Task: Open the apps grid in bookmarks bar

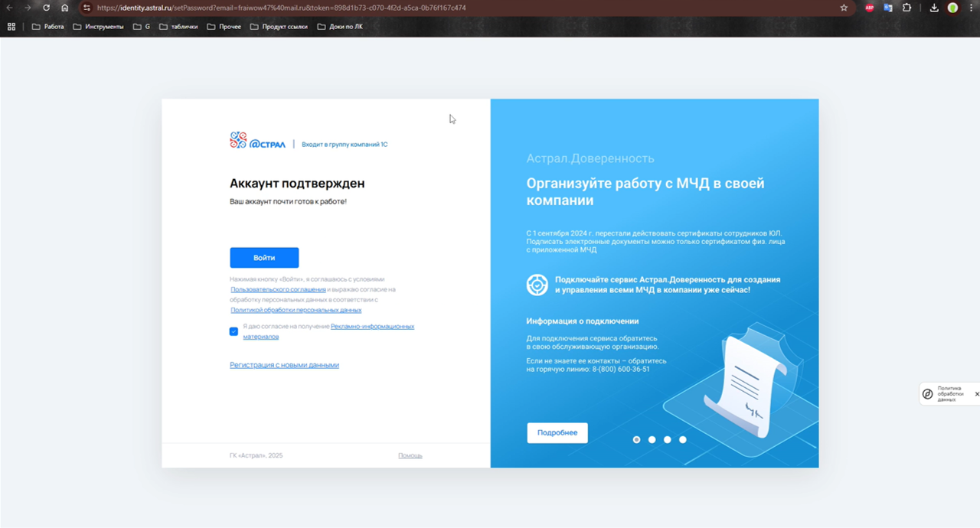Action: [x=11, y=27]
